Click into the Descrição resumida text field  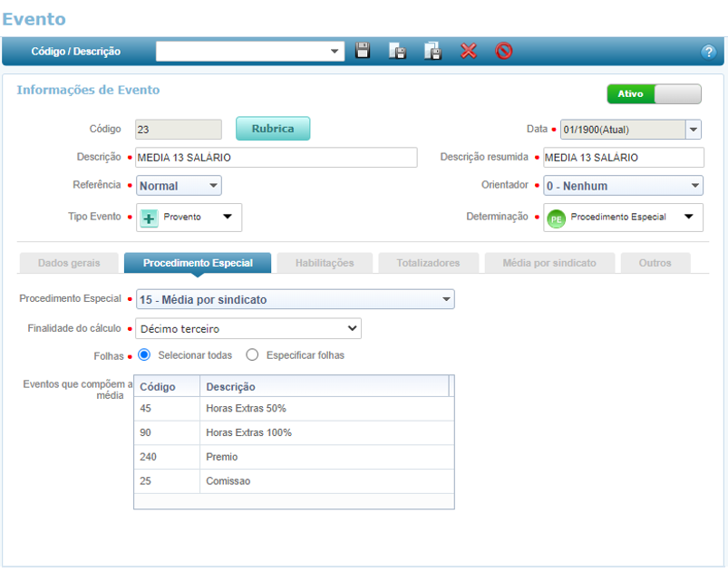[x=623, y=158]
